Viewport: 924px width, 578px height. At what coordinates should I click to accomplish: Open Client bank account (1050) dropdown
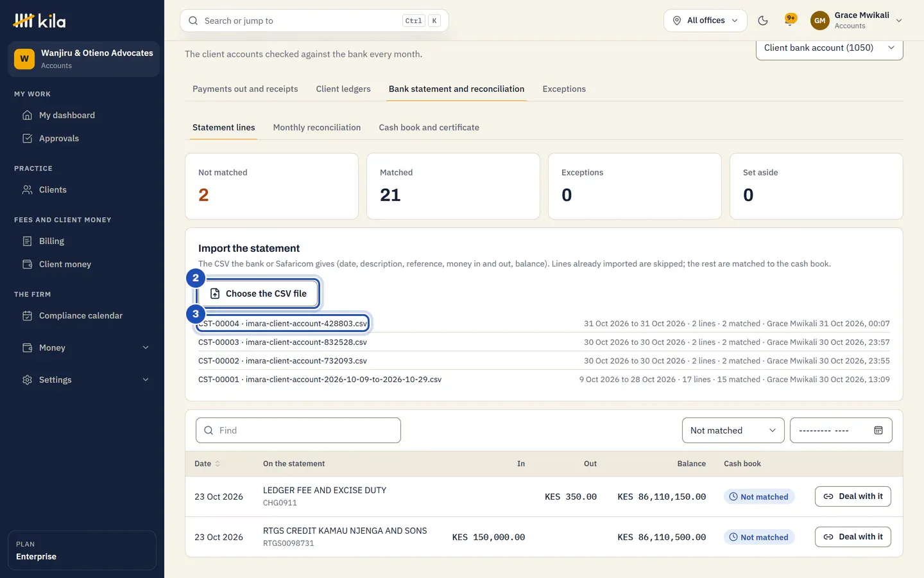tap(829, 48)
